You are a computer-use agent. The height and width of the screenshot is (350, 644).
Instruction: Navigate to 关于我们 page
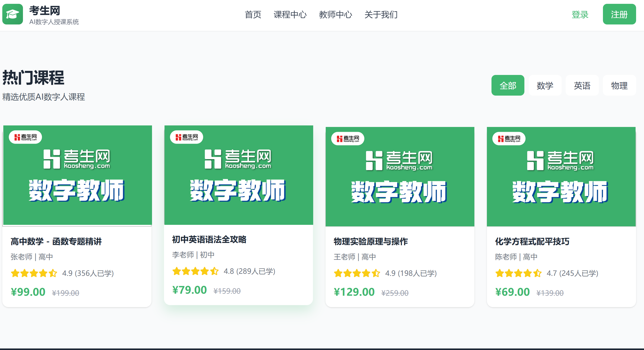(381, 15)
